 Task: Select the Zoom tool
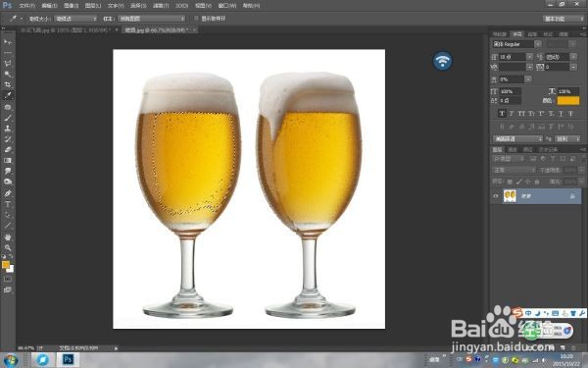(x=8, y=247)
